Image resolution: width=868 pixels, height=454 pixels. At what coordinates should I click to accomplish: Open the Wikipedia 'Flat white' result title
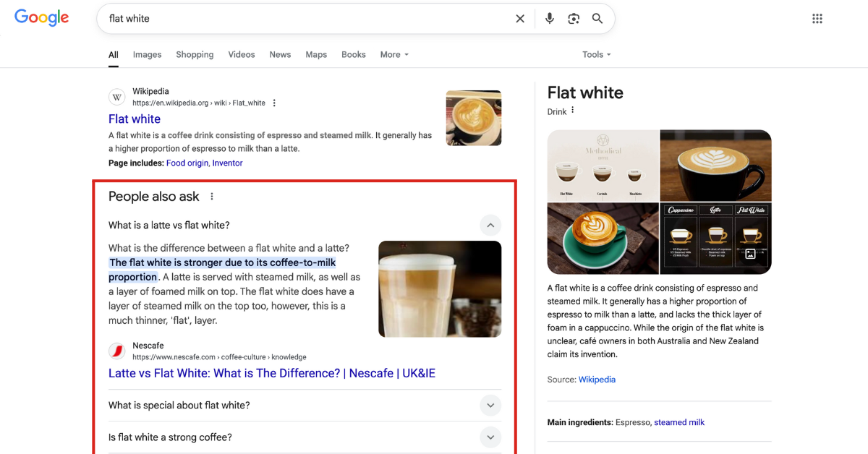tap(135, 119)
